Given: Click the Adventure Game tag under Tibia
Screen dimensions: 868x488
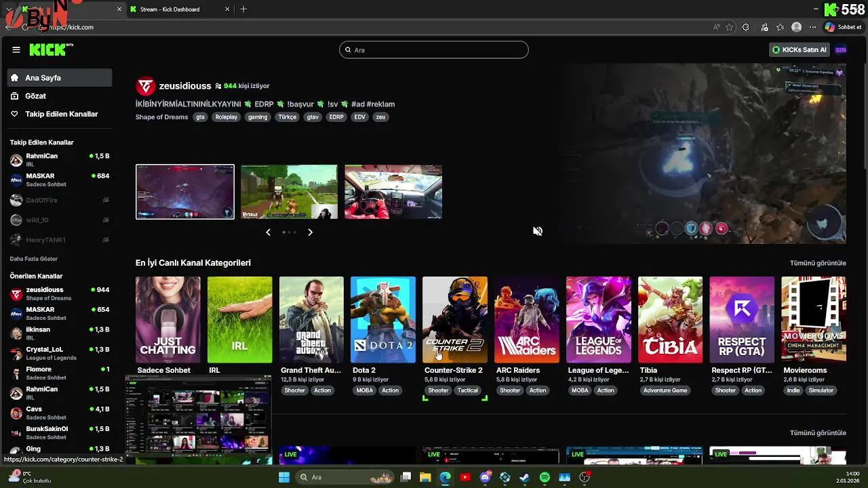Looking at the screenshot, I should (665, 390).
